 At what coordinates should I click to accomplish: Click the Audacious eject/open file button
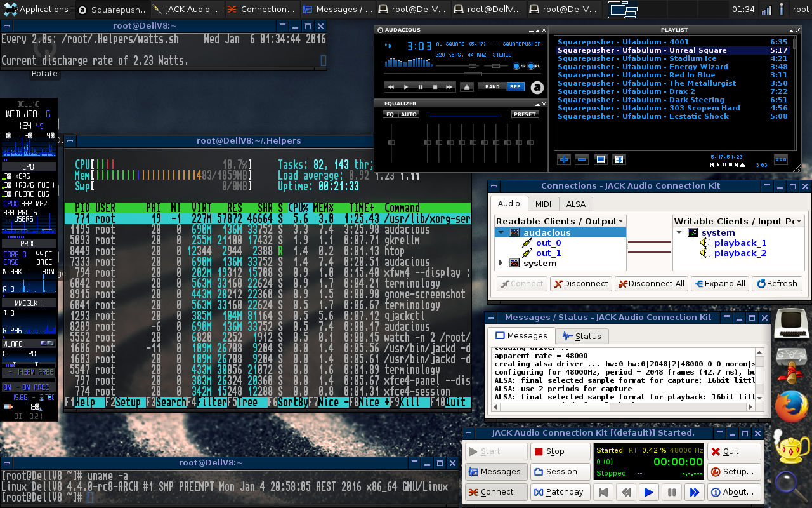coord(468,87)
